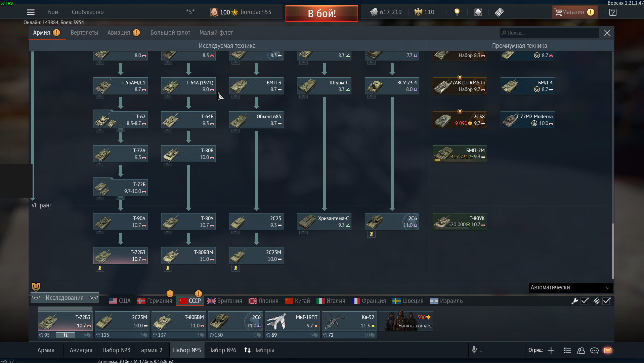
Task: Close the research tree window
Action: (x=607, y=33)
